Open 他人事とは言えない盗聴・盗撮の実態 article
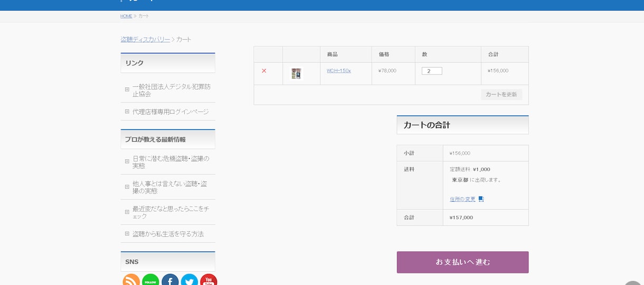The height and width of the screenshot is (285, 644). (x=170, y=187)
